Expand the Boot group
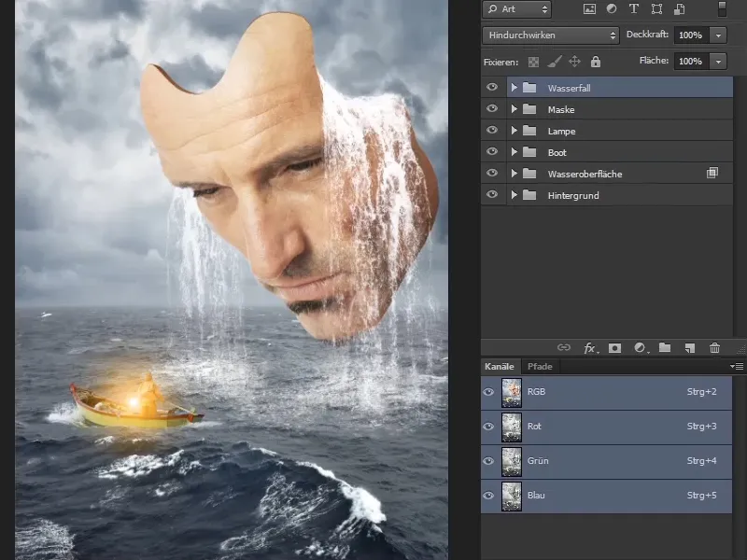Screen dimensions: 747x560 click(514, 152)
